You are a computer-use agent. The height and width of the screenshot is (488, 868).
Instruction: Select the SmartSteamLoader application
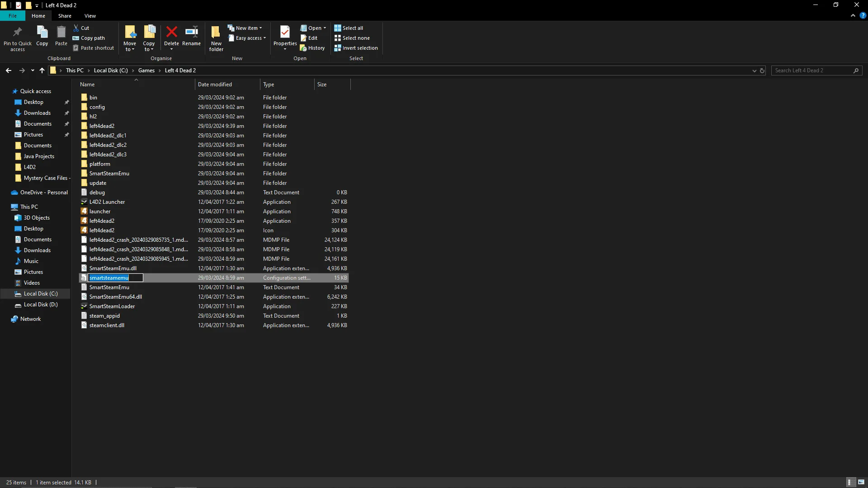tap(112, 306)
